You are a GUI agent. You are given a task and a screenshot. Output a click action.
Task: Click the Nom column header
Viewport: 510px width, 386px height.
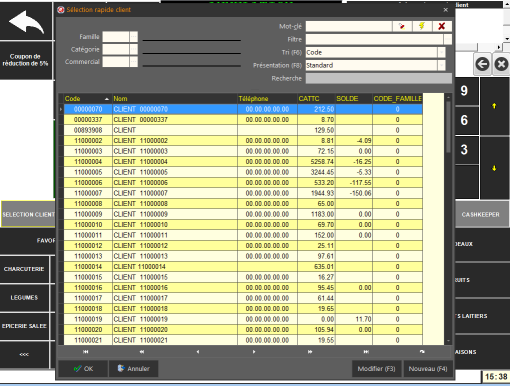click(175, 99)
